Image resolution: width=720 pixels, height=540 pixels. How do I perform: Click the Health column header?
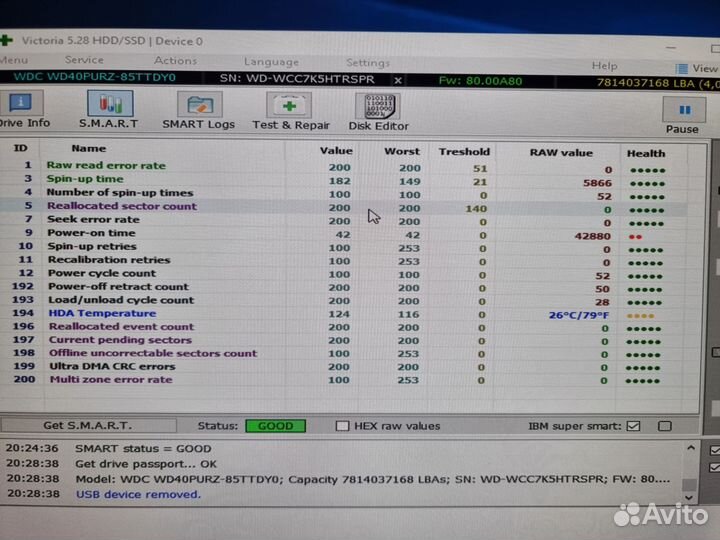(x=646, y=153)
